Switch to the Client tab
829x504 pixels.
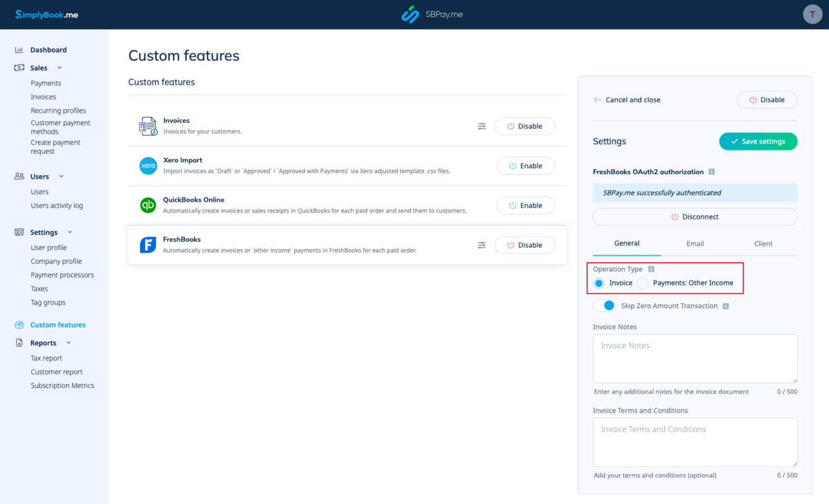[763, 244]
